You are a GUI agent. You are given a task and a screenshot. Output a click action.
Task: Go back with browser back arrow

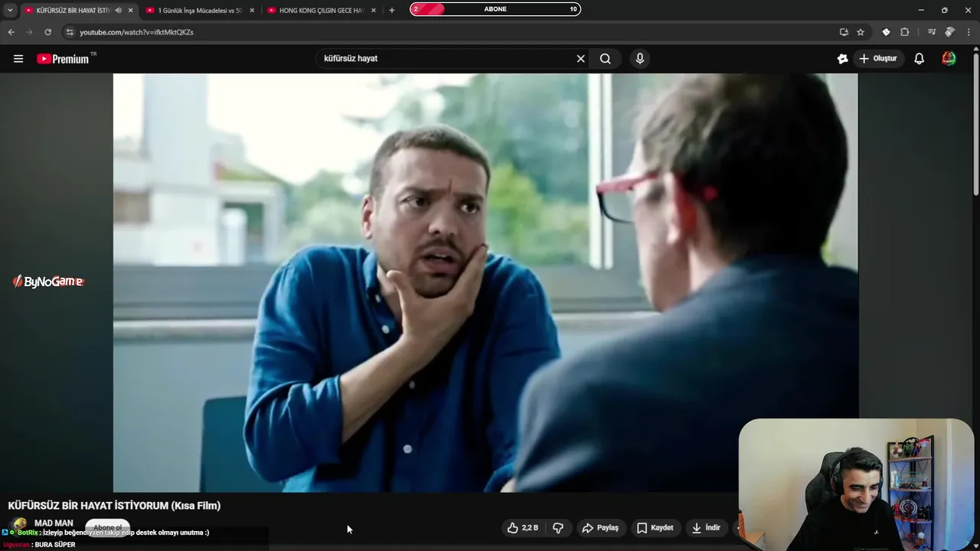point(11,32)
